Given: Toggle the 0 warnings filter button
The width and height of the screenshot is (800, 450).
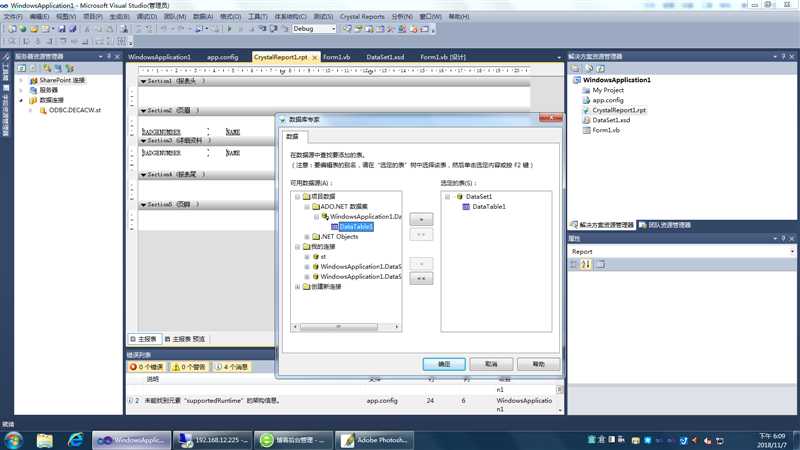Looking at the screenshot, I should (x=189, y=367).
